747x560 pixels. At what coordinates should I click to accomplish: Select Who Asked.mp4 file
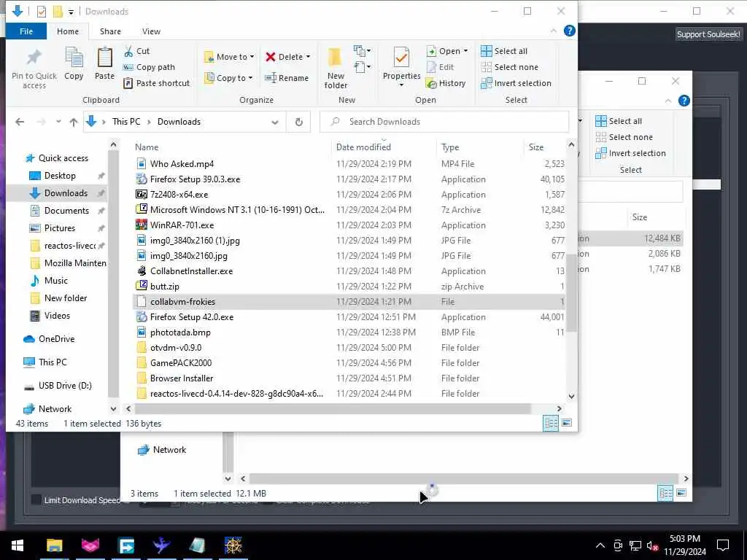182,164
